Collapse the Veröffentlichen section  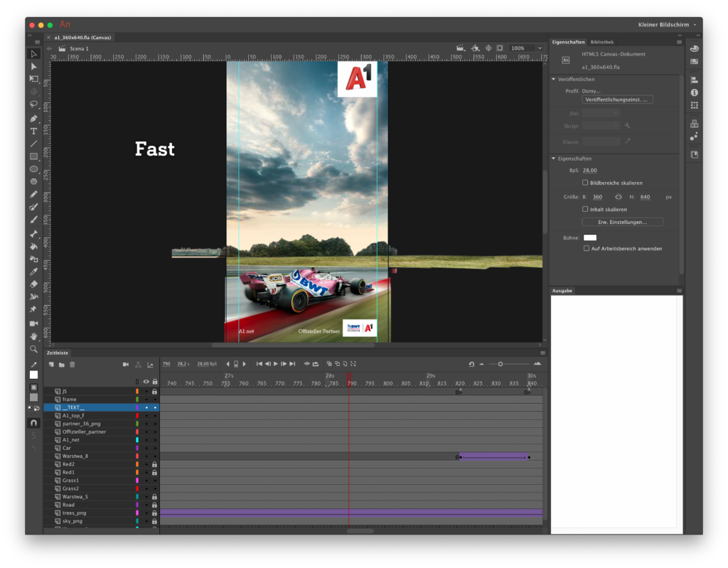pos(553,79)
